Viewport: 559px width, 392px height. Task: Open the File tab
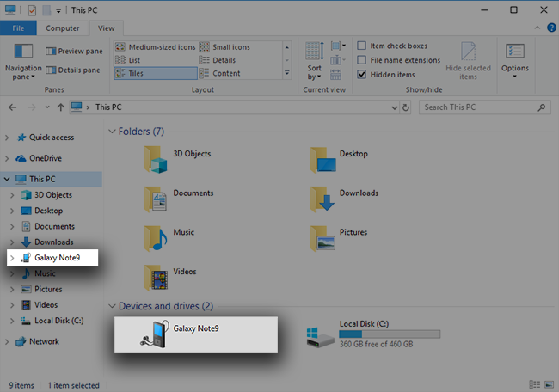pyautogui.click(x=18, y=28)
